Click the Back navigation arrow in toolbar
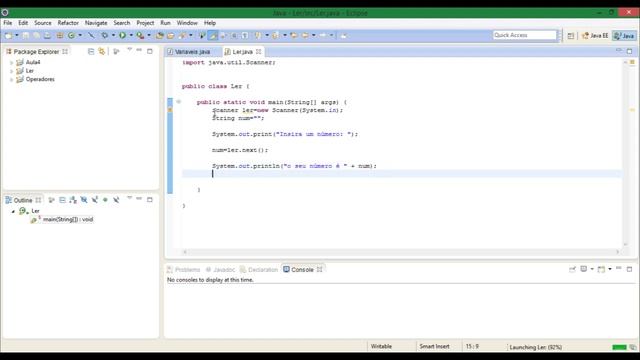640x360 pixels. click(305, 36)
